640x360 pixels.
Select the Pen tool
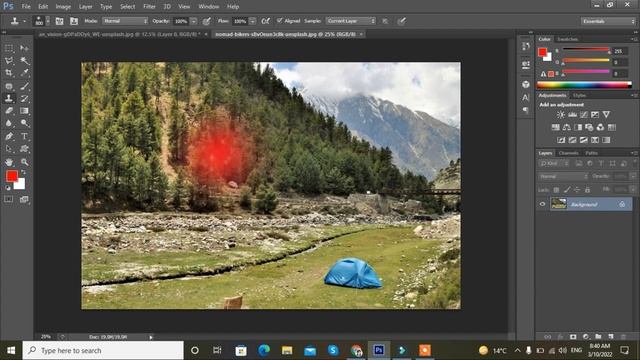[9, 136]
